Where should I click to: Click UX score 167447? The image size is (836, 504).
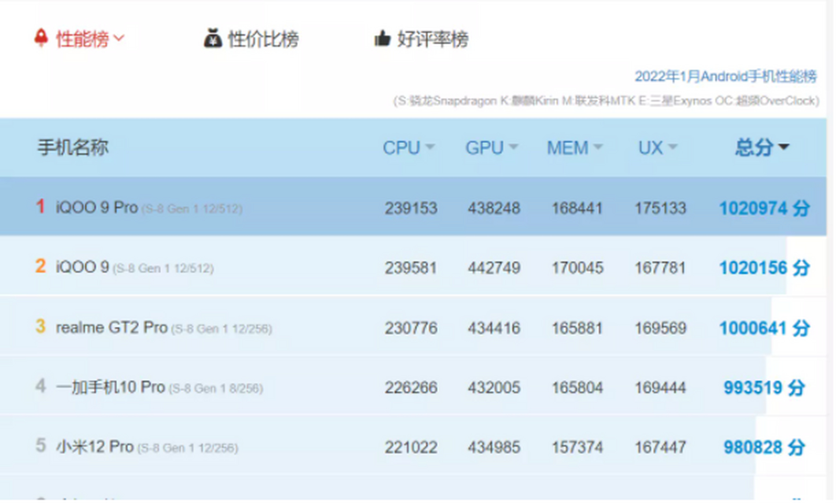(x=660, y=447)
